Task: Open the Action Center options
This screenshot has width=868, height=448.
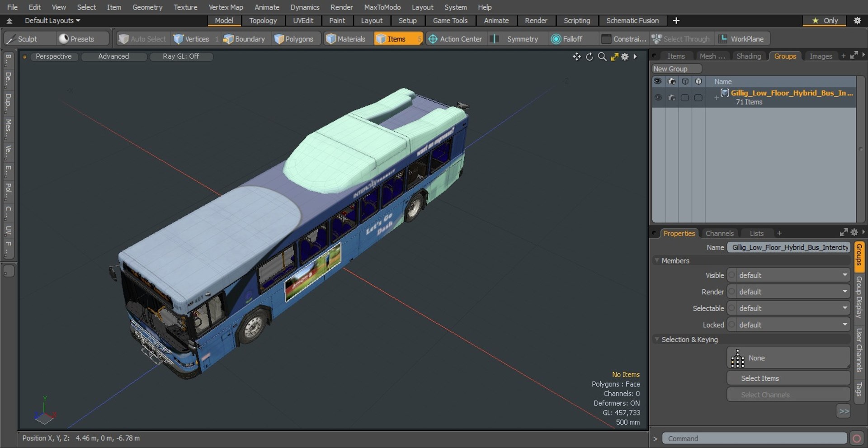Action: [455, 39]
